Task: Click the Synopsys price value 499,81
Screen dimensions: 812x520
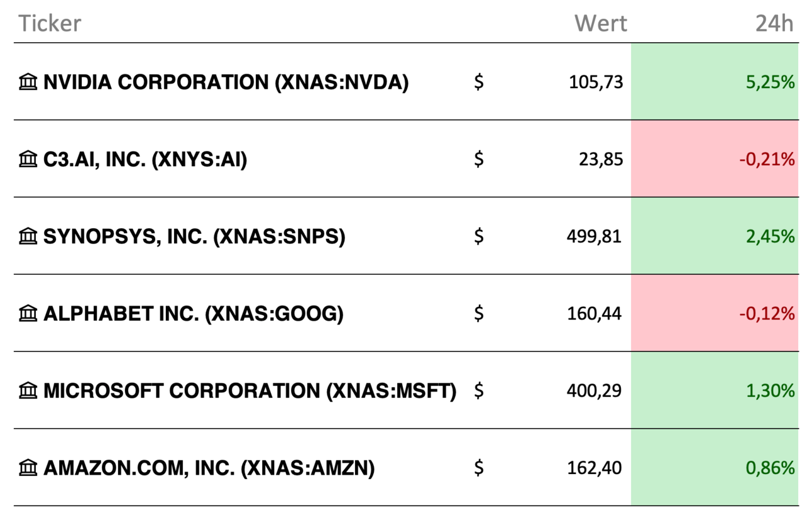Action: pos(594,237)
